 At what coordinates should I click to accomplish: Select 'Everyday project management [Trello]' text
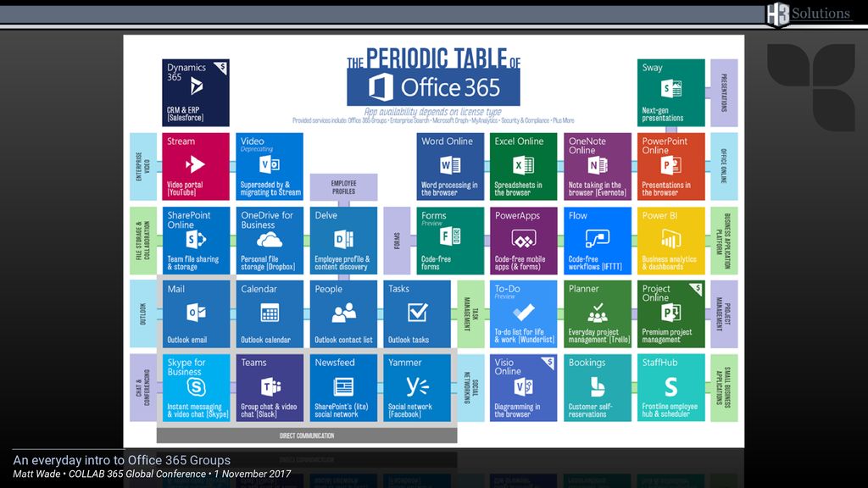tap(599, 335)
